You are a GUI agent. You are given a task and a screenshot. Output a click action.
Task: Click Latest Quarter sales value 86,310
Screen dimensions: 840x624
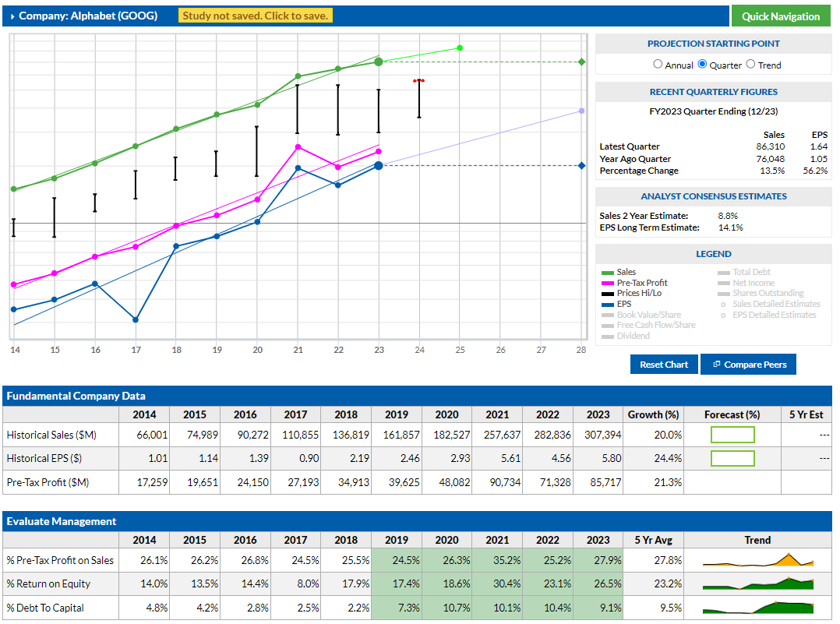(x=771, y=146)
